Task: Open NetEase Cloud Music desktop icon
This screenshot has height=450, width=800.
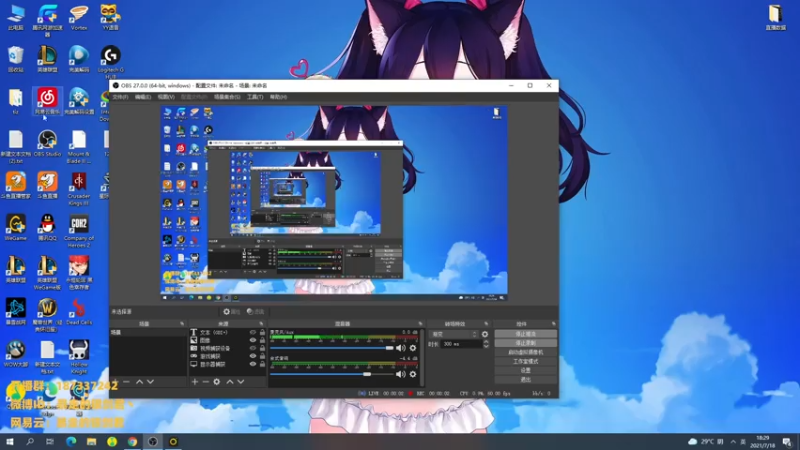Action: tap(47, 101)
